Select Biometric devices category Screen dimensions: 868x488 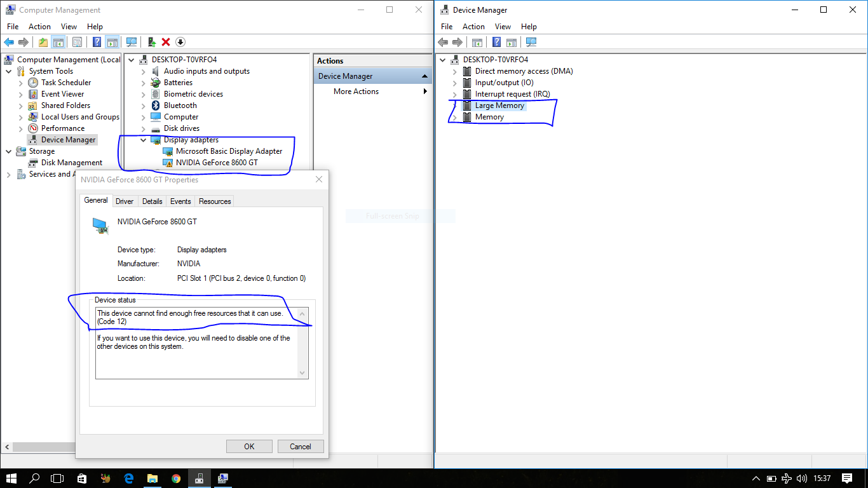click(193, 94)
